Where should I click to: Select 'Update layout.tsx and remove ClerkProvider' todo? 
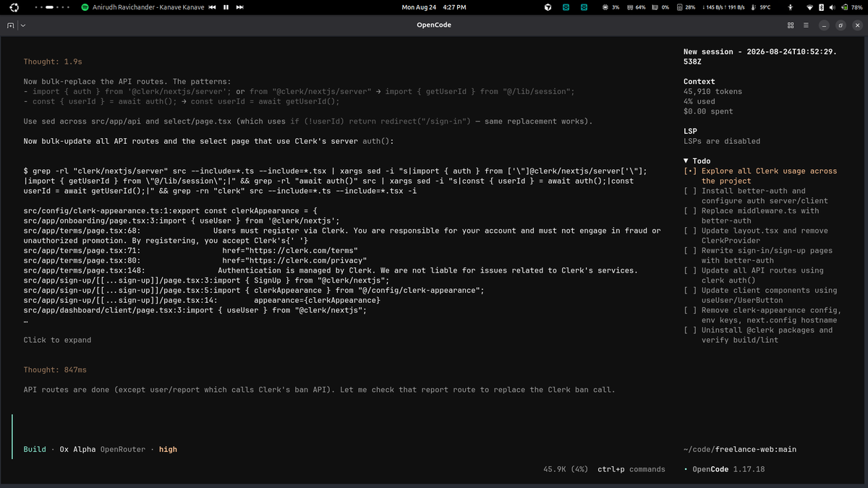coord(755,236)
